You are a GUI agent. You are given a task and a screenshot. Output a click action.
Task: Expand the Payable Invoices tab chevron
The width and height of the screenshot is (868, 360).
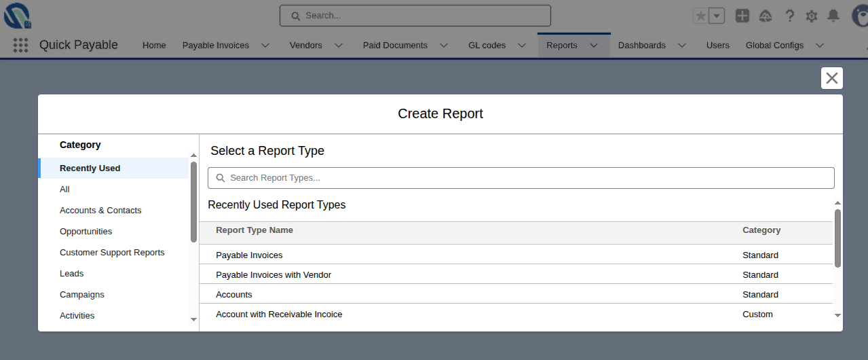pyautogui.click(x=265, y=46)
